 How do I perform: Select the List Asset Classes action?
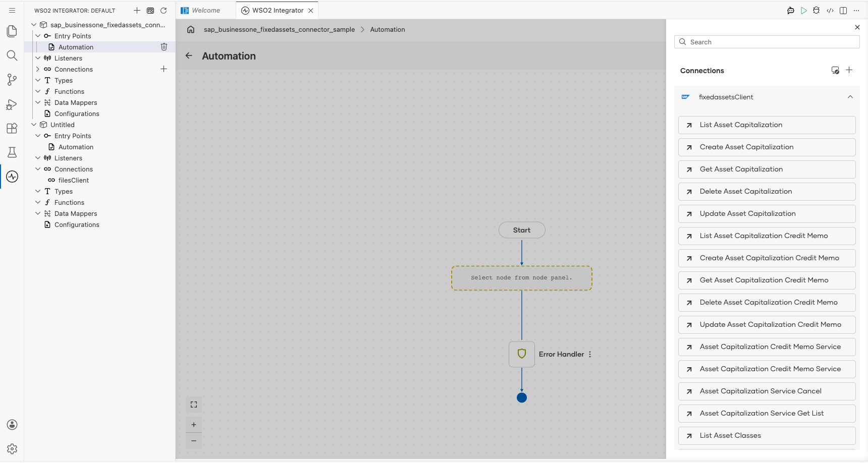click(x=767, y=436)
